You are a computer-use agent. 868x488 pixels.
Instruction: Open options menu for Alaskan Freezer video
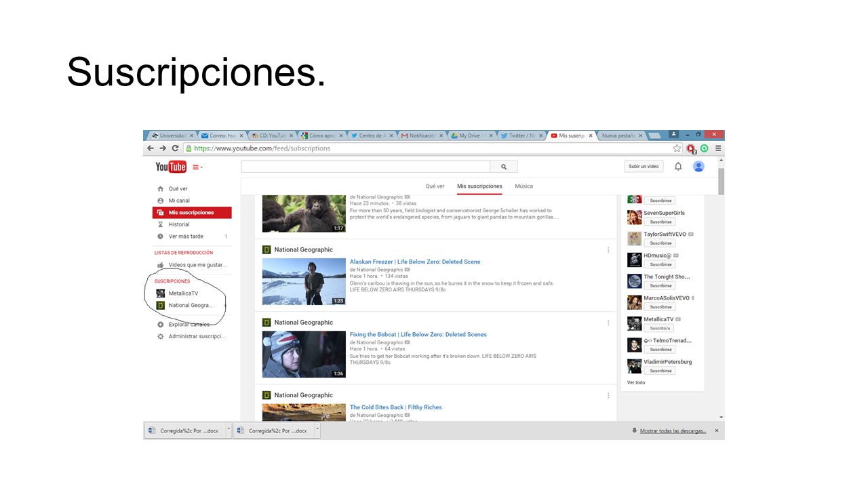(608, 250)
